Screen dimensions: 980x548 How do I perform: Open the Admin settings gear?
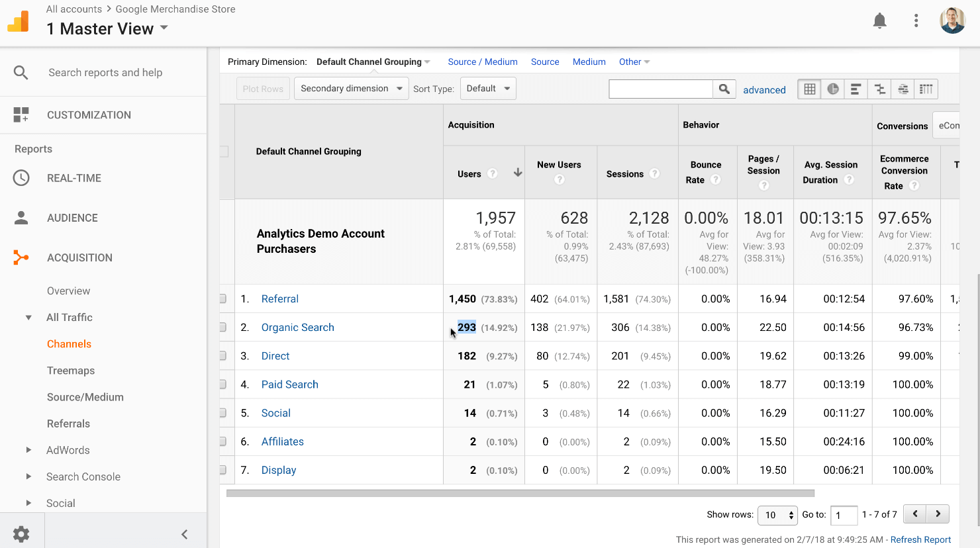click(21, 533)
